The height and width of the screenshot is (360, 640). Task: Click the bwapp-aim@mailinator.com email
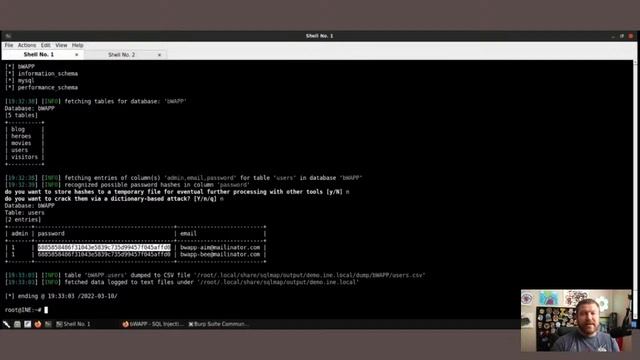pos(220,247)
